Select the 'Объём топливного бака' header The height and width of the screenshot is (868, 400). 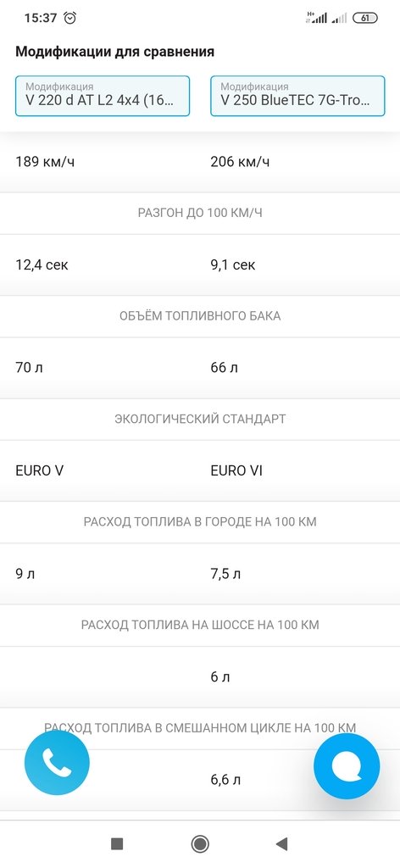click(x=200, y=316)
